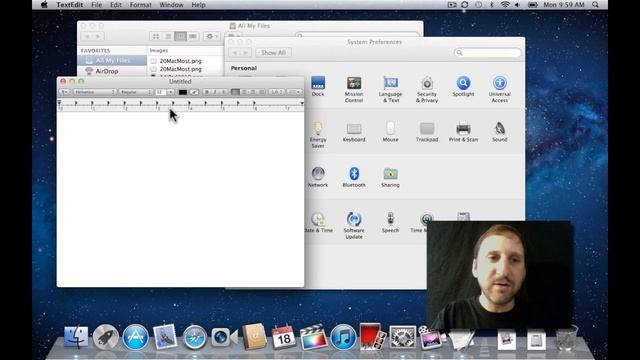Open Photo Booth from the Dock
Viewport: 640px width, 360px height.
click(x=372, y=337)
